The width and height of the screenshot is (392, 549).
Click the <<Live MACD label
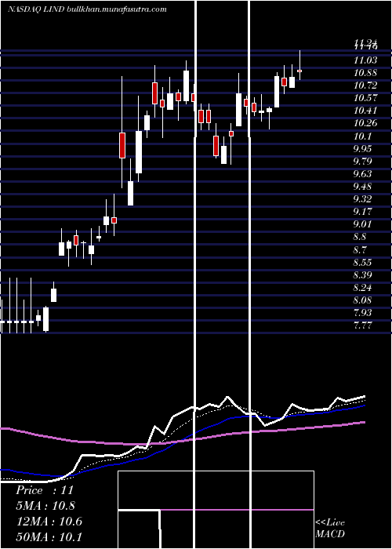coord(330,528)
